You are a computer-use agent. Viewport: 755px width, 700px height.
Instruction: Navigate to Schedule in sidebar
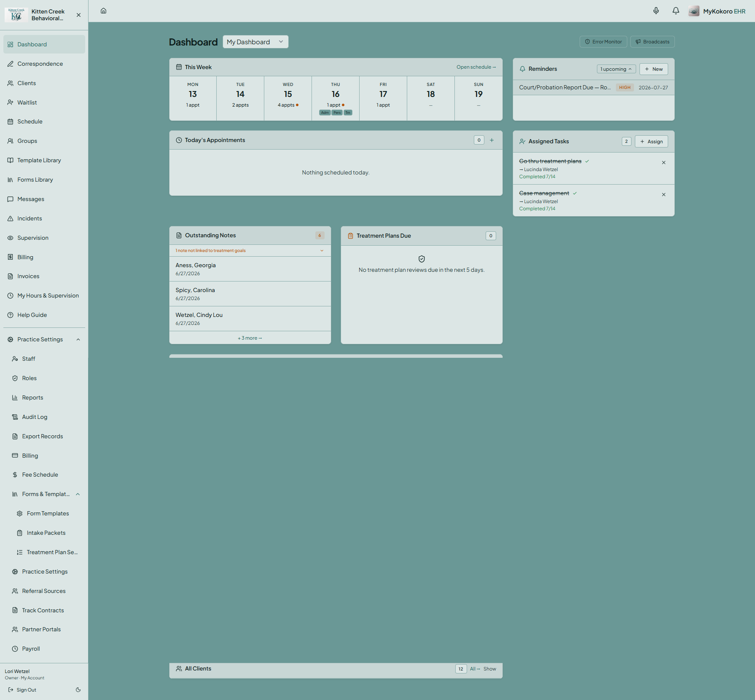[x=44, y=121]
